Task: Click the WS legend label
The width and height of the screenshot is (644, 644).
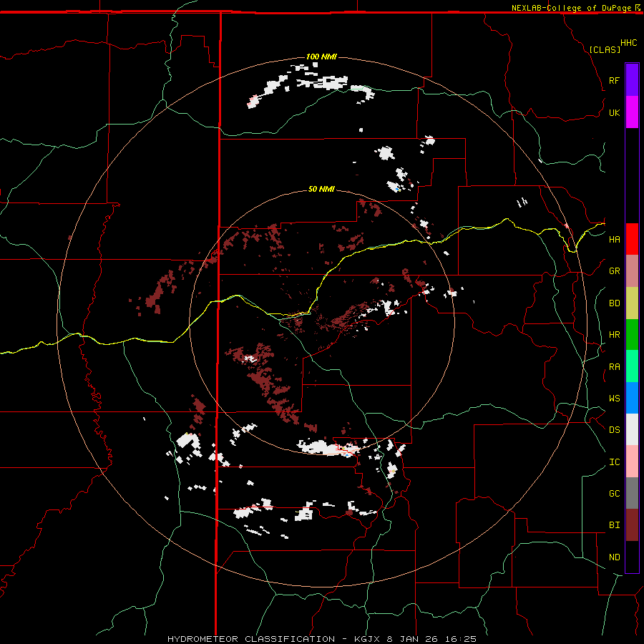Action: click(x=614, y=399)
